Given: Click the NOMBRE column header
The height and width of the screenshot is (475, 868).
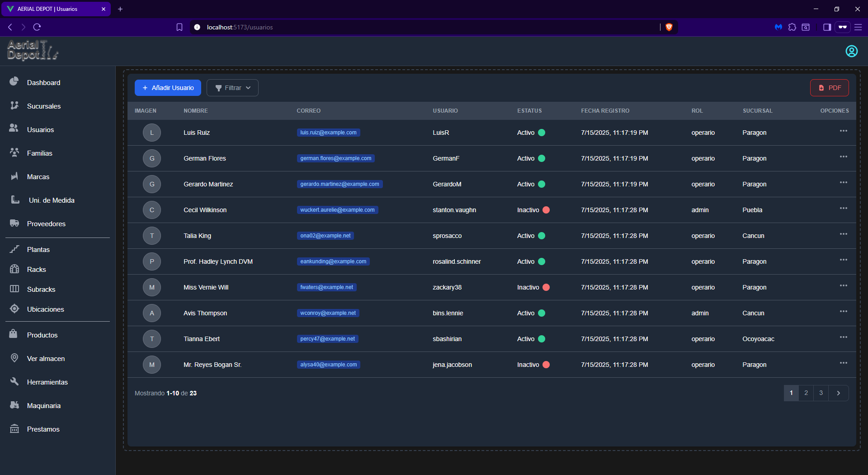Looking at the screenshot, I should point(196,111).
